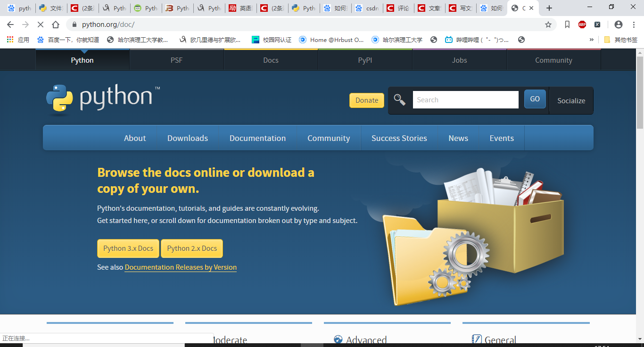
Task: Click the page vertical scrollbar
Action: pos(640,92)
